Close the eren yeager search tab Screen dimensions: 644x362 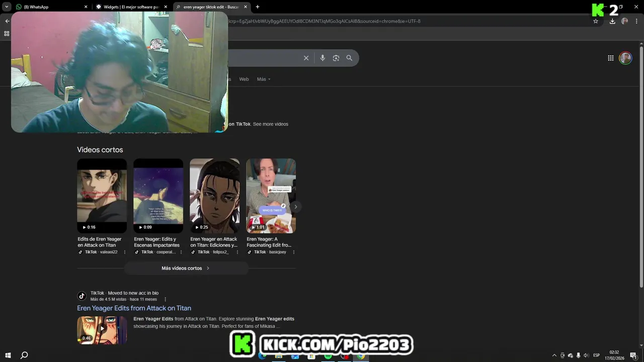pyautogui.click(x=246, y=7)
